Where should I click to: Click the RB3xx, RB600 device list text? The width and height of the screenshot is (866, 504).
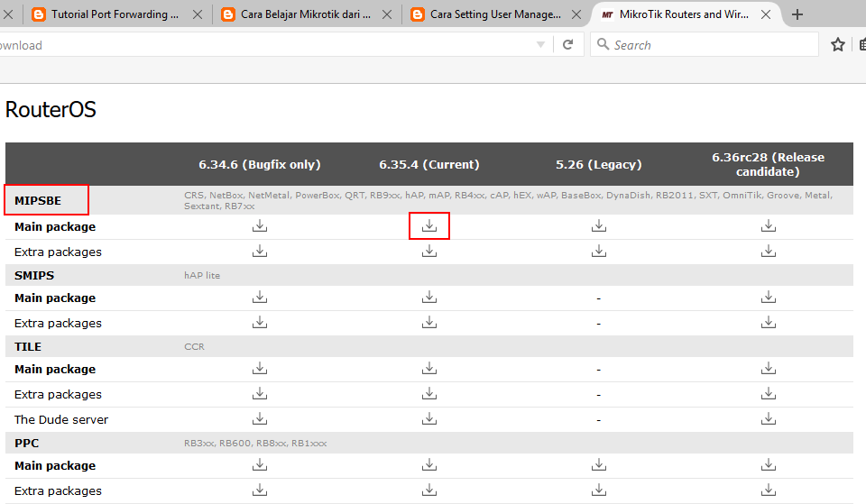pyautogui.click(x=255, y=443)
